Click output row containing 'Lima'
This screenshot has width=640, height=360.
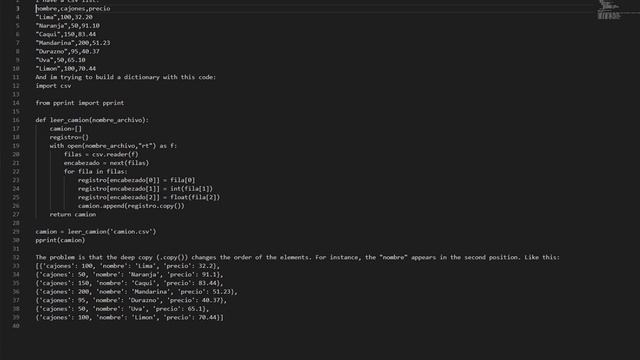[128, 266]
